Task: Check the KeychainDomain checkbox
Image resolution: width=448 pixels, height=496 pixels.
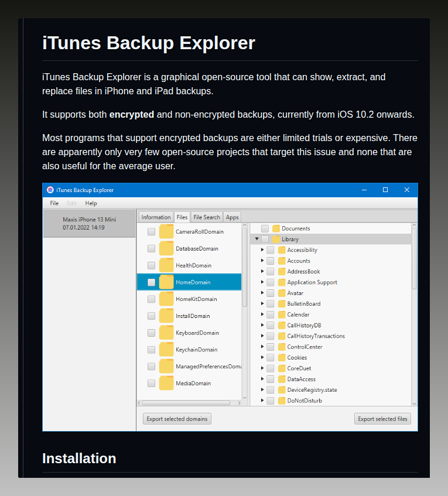Action: tap(151, 350)
